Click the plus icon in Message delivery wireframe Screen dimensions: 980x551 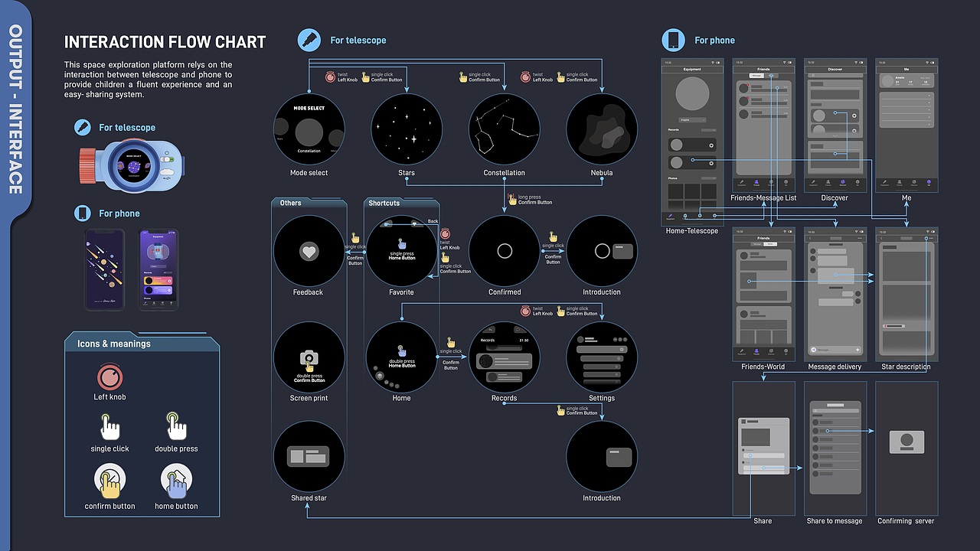tap(857, 350)
